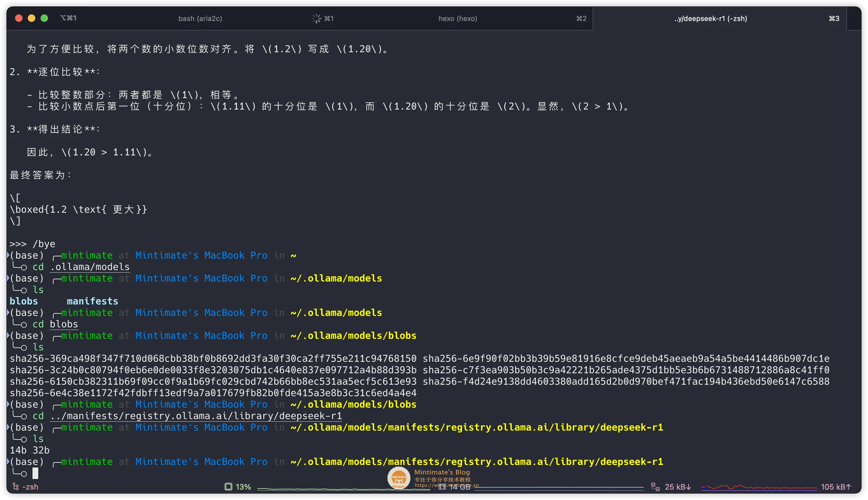The width and height of the screenshot is (868, 500).
Task: Click the 比较小数点后第一位 bullet line
Action: pyautogui.click(x=328, y=106)
